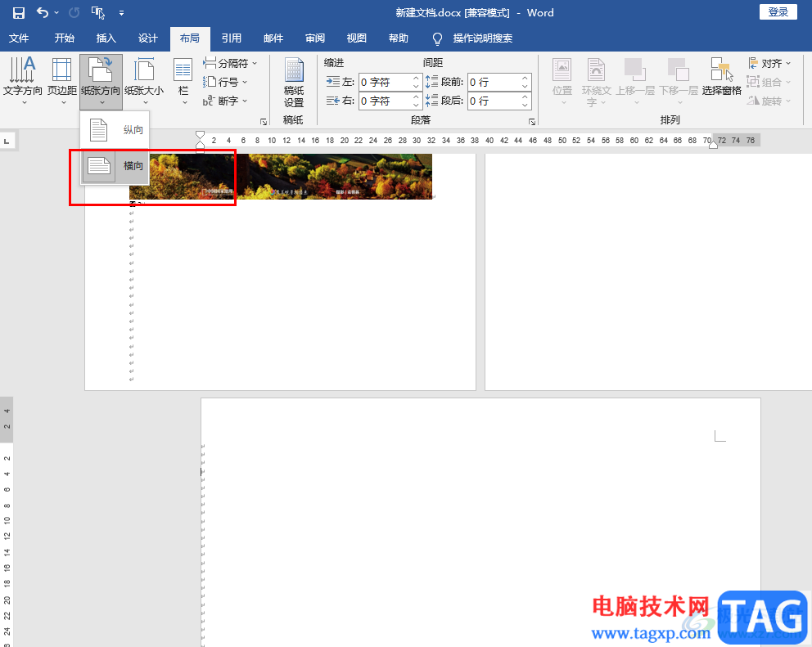Click 下移一层 send backward icon
Image resolution: width=812 pixels, height=647 pixels.
tap(679, 81)
